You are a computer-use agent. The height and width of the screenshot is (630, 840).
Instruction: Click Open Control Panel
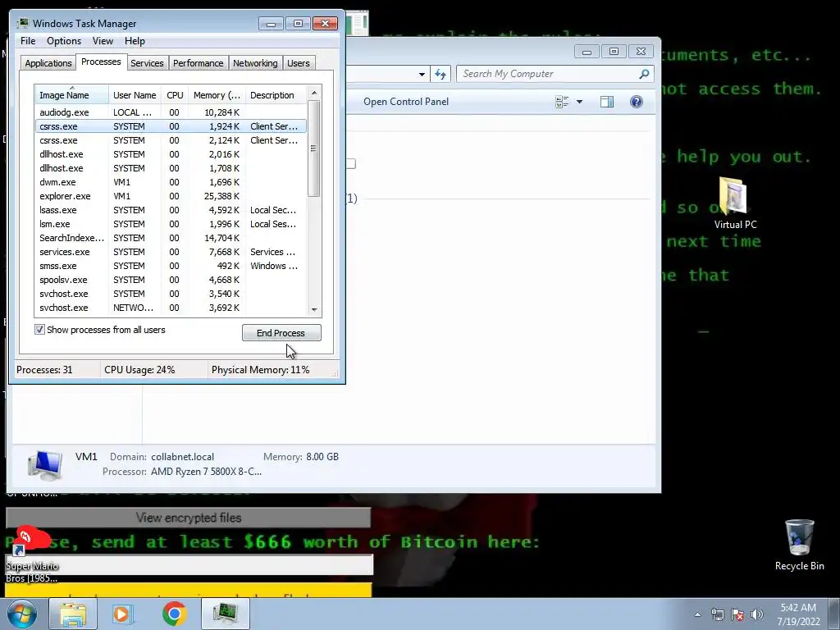[405, 102]
